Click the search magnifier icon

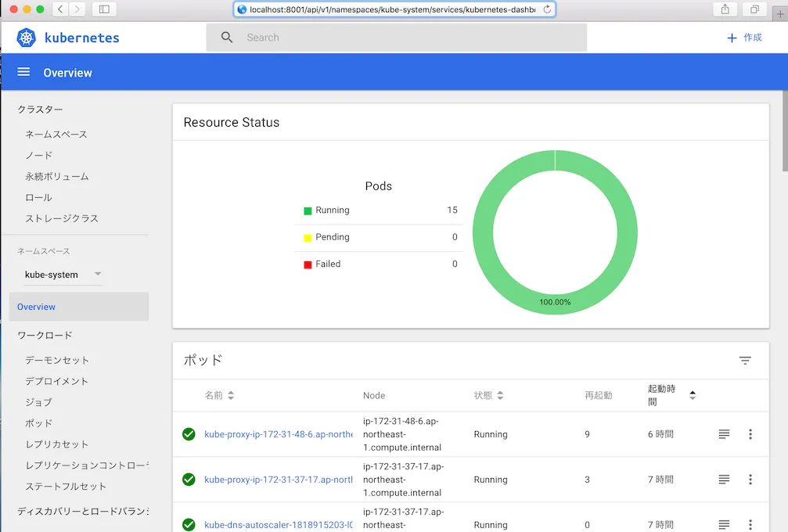[x=227, y=38]
